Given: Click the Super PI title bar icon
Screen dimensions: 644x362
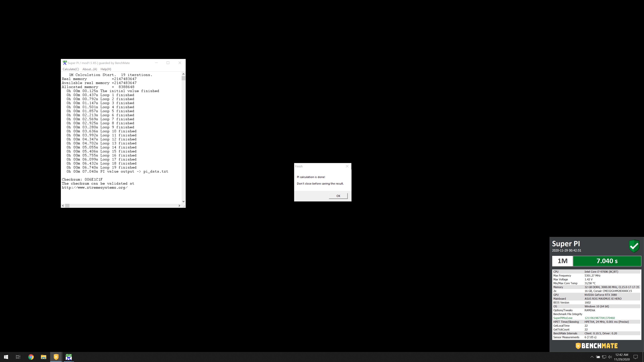Looking at the screenshot, I should click(65, 63).
